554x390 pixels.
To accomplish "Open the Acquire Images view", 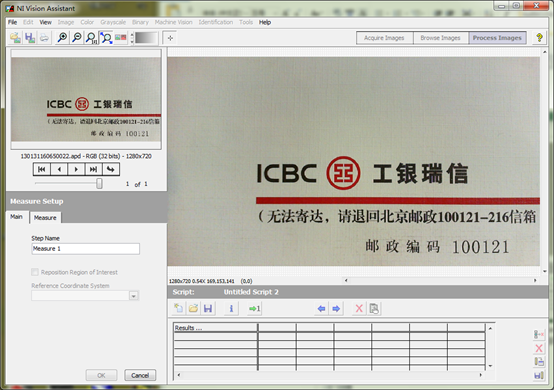I will pos(384,38).
